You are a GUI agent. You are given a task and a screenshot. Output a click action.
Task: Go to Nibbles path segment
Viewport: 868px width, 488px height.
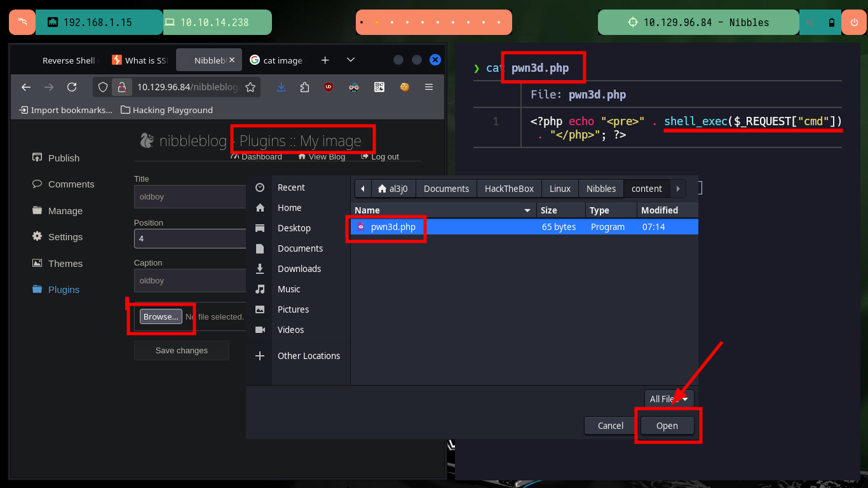[x=601, y=189]
